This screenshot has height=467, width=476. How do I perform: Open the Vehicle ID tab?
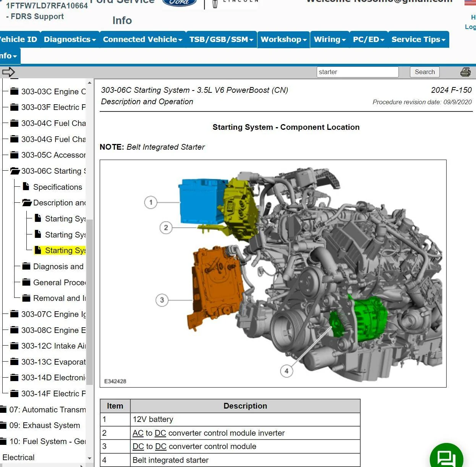pos(19,39)
